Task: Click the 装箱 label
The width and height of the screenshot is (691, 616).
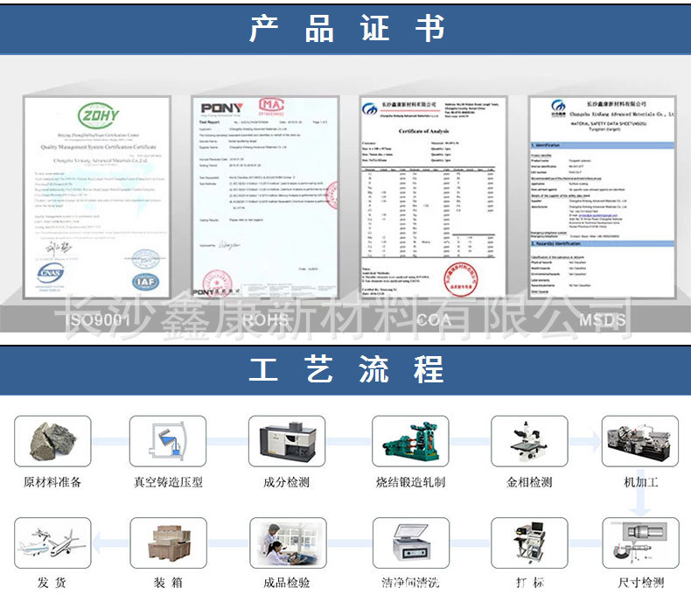Action: [168, 583]
